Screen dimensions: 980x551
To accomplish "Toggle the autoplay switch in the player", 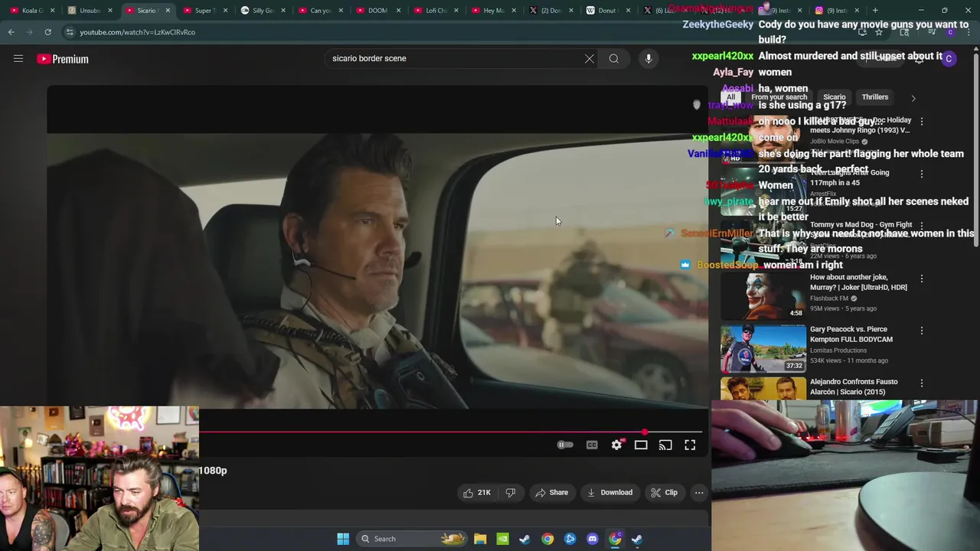I will (565, 445).
